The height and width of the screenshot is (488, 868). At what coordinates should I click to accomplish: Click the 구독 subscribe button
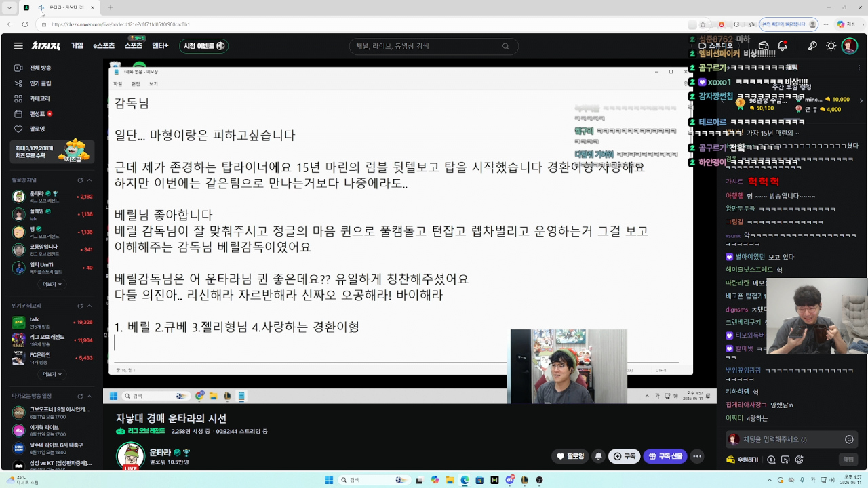pyautogui.click(x=625, y=456)
